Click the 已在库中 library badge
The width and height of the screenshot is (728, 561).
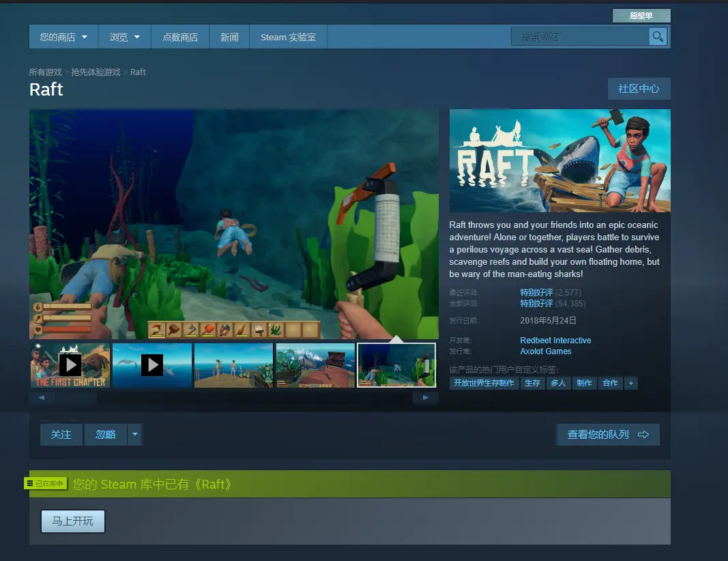tap(46, 483)
